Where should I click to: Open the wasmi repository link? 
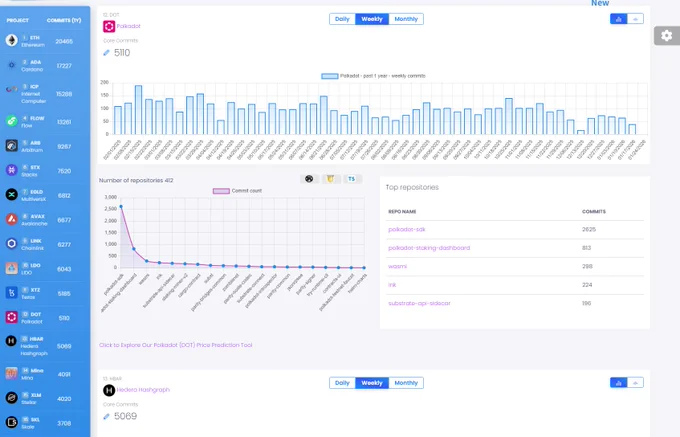coord(397,266)
